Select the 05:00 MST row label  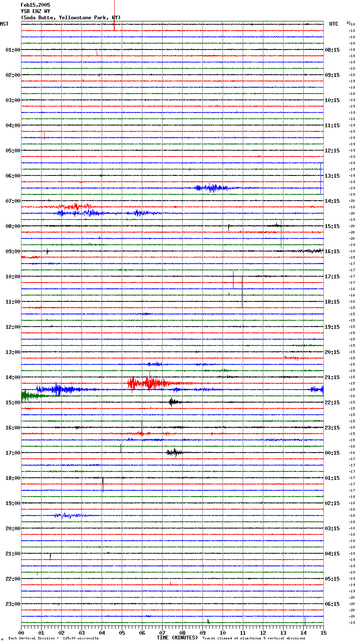coord(13,151)
